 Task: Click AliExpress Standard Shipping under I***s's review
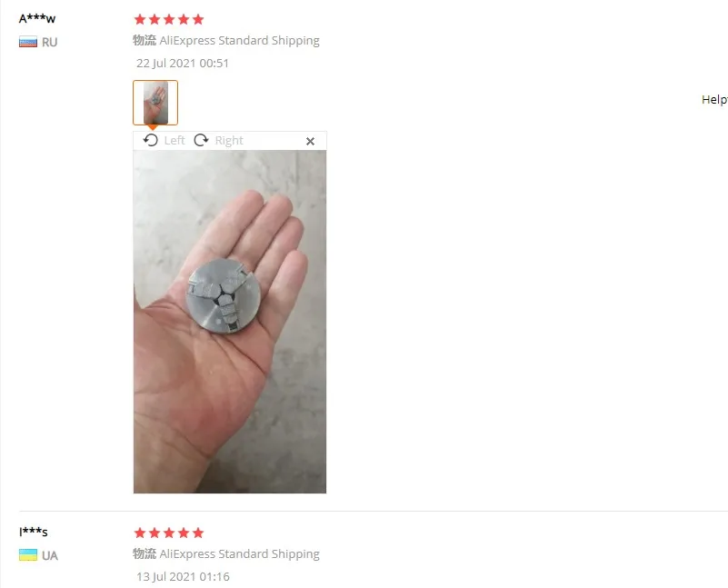(x=240, y=554)
